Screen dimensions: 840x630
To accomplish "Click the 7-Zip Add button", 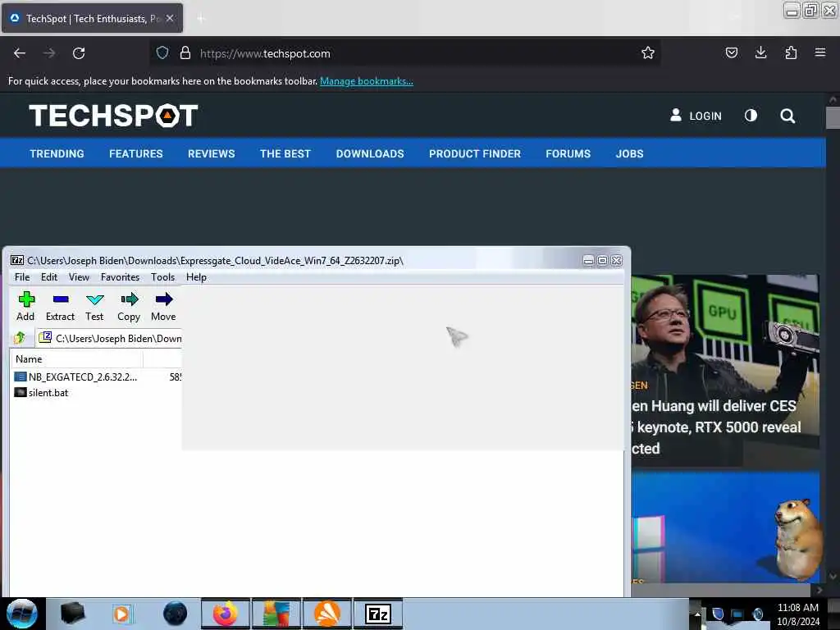I will [25, 307].
